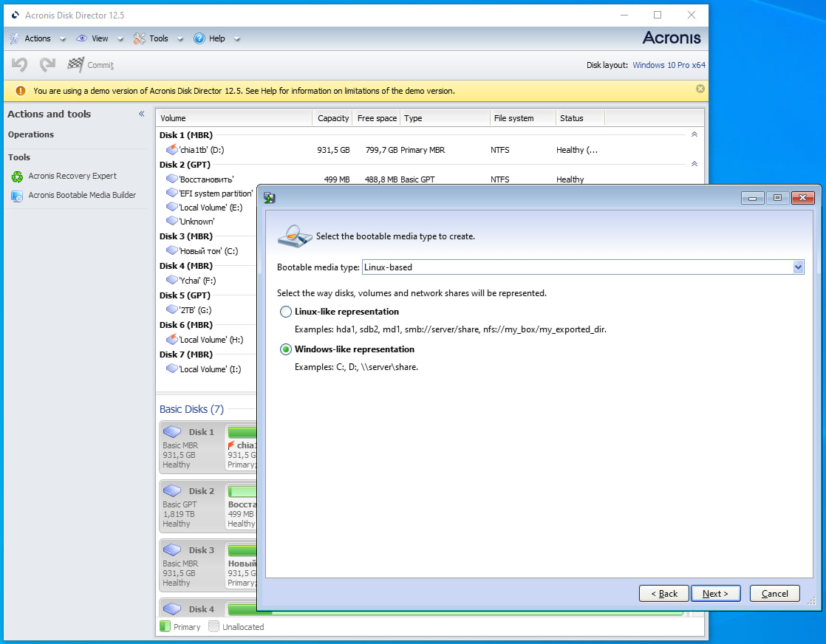Click the Disk 2 drive icon in Basic Disks

click(172, 491)
